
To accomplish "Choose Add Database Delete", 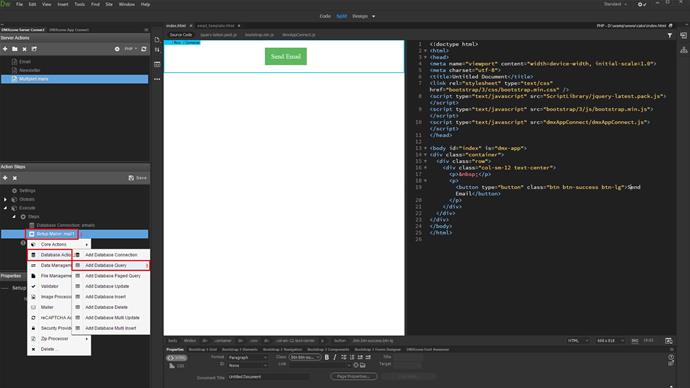I will pos(111,307).
